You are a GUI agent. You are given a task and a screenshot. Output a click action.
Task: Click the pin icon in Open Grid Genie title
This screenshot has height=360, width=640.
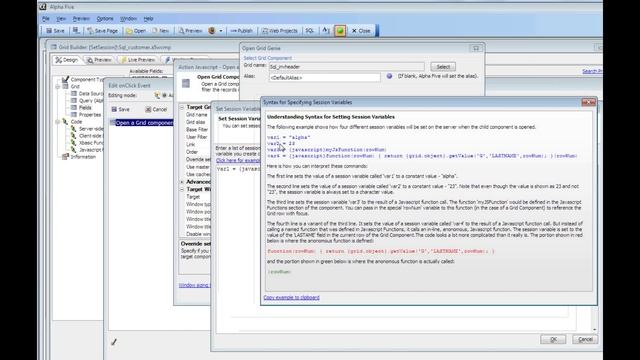click(476, 49)
